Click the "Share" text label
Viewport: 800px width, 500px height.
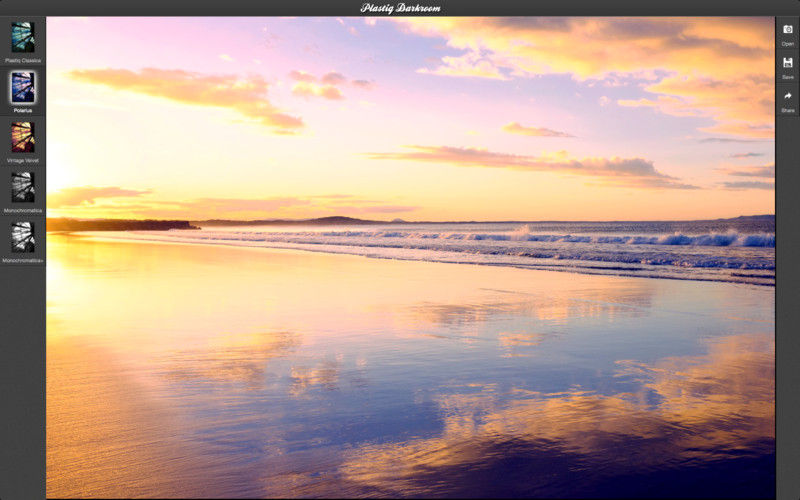787,110
